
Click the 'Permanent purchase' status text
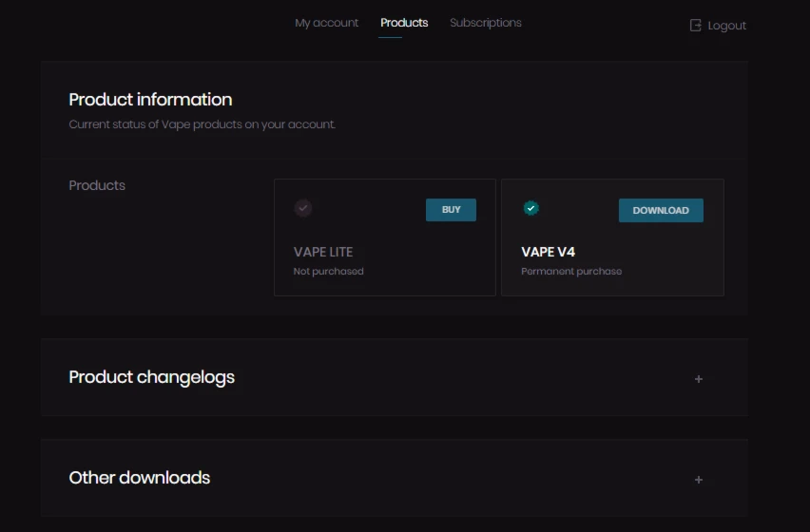571,272
